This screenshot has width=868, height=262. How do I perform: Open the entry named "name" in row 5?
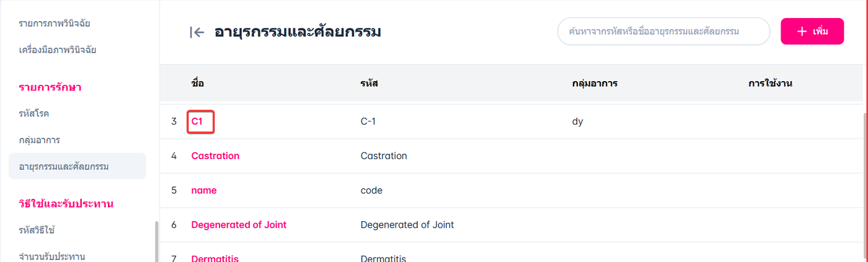[x=204, y=191]
